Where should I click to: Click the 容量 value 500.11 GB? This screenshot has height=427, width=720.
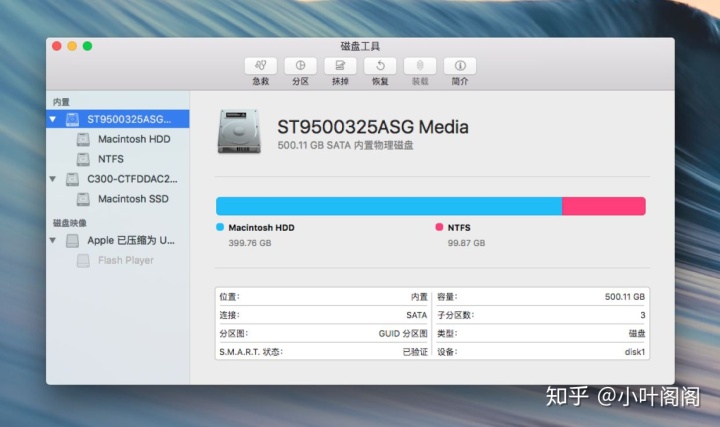pyautogui.click(x=624, y=297)
